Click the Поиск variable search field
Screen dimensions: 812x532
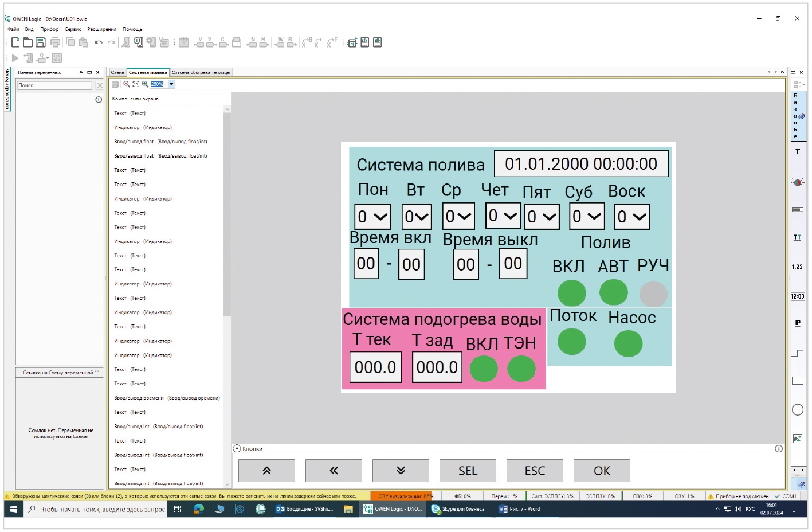coord(54,85)
